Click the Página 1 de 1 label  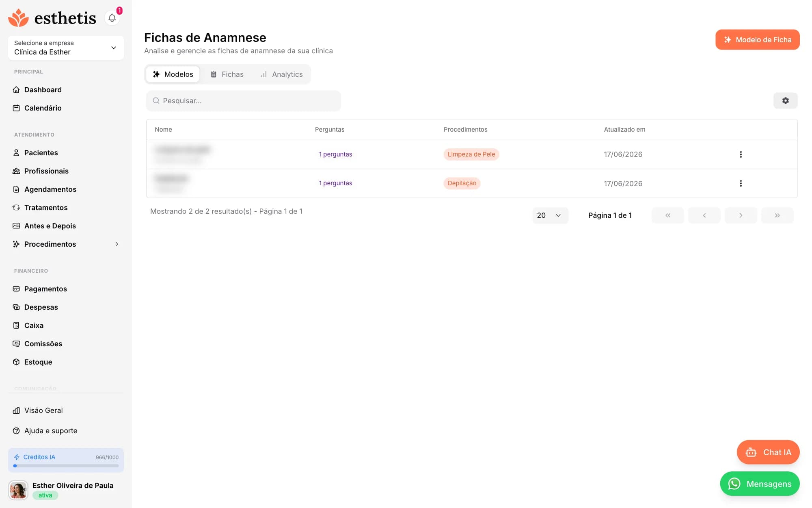point(610,215)
